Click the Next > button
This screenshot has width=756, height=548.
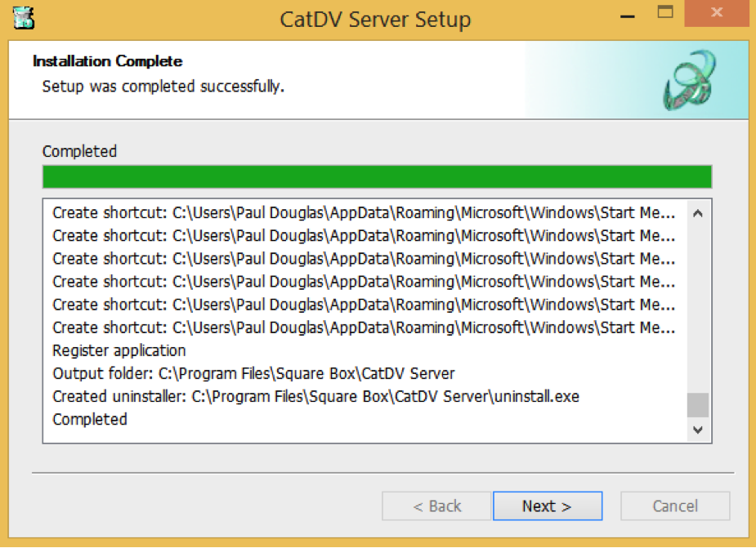coord(547,506)
